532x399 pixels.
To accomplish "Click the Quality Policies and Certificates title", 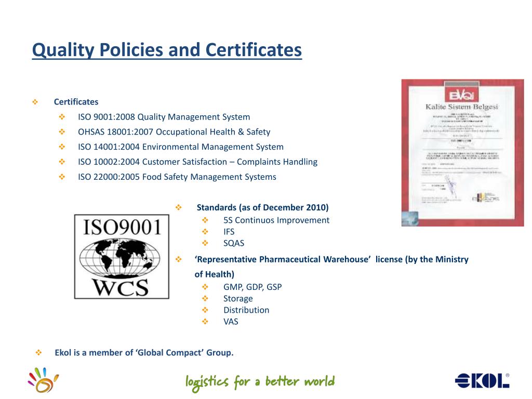I will coord(167,50).
